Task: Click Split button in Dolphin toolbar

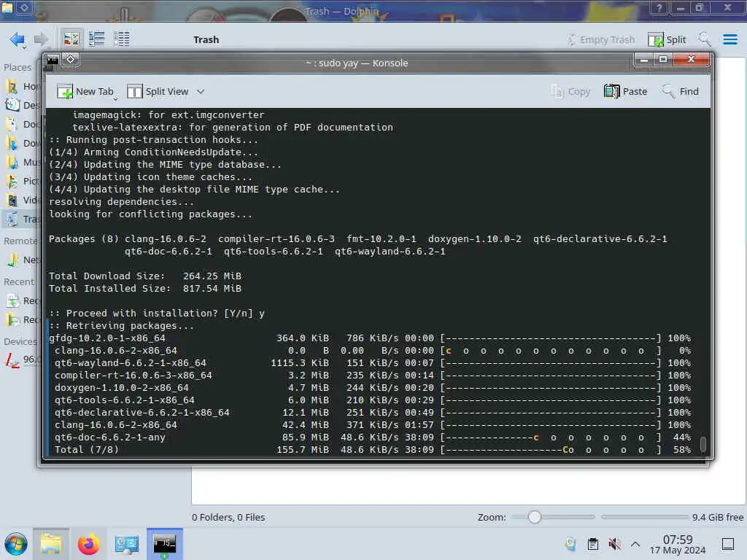Action: 667,39
